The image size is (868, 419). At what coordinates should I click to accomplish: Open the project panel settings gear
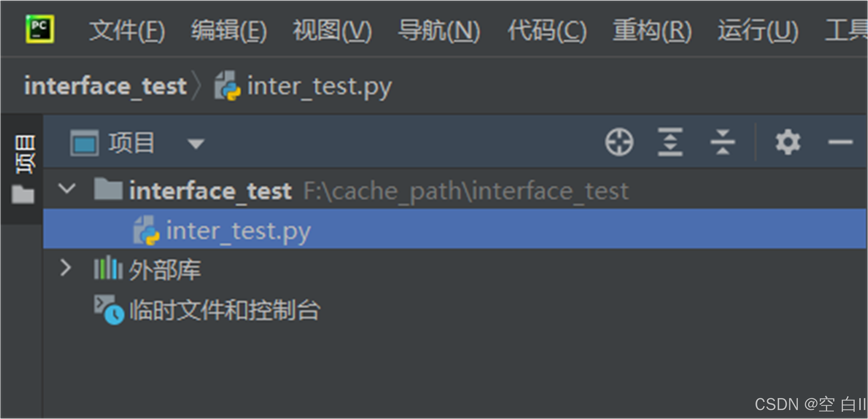click(788, 141)
